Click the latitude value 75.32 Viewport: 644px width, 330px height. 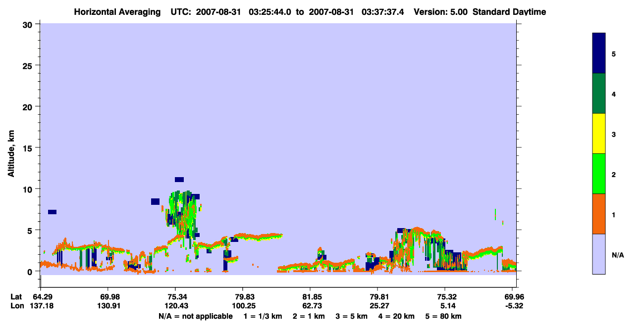tap(445, 296)
